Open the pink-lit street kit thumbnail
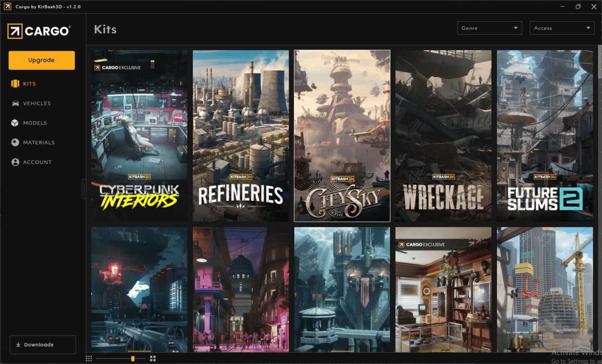The image size is (602, 364). (x=241, y=289)
